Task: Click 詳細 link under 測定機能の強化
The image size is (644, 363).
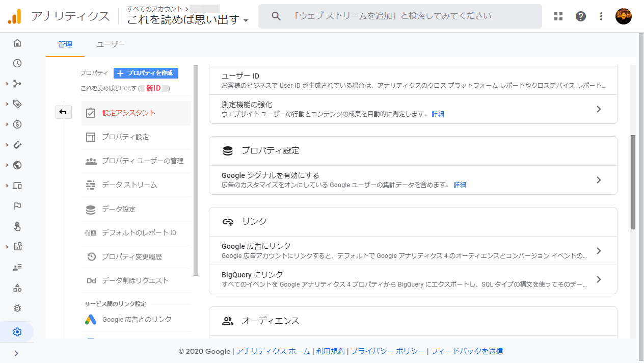Action: pyautogui.click(x=438, y=114)
